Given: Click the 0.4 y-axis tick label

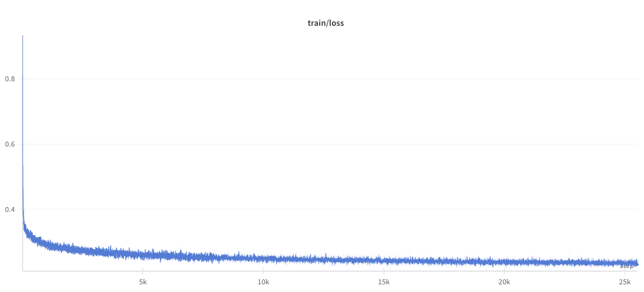Looking at the screenshot, I should tap(10, 210).
